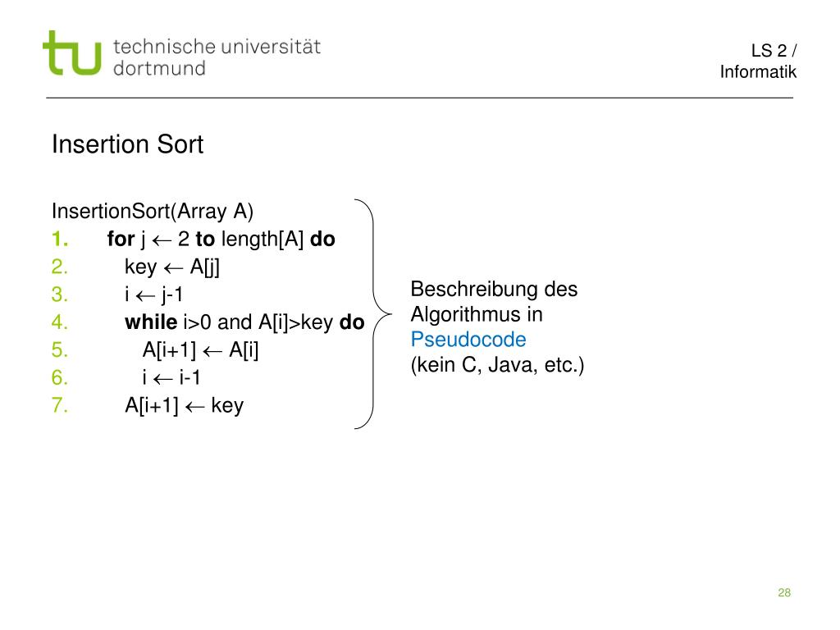Click the slide page number 28
Image resolution: width=840 pixels, height=630 pixels.
tap(784, 592)
